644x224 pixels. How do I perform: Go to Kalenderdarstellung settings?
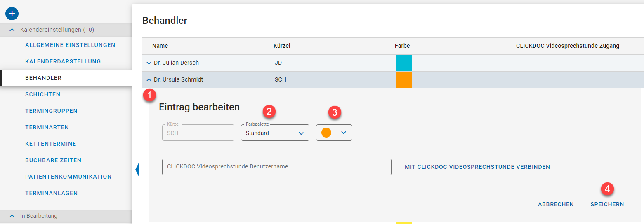(63, 61)
